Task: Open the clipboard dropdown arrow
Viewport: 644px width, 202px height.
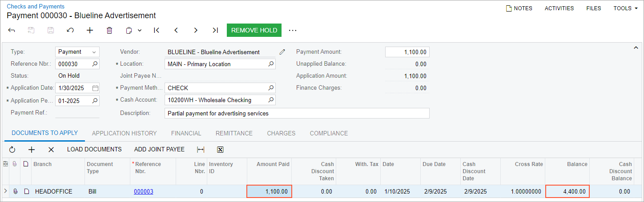Action: 140,30
